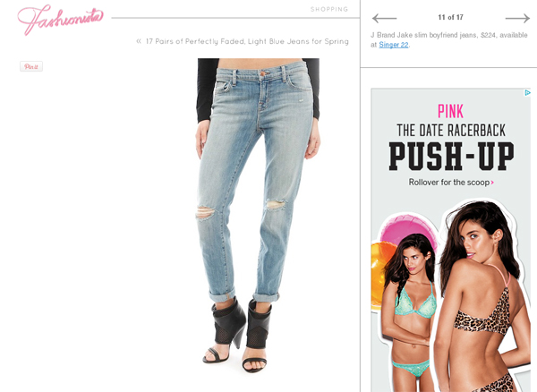
Task: Click the pink PINK brand logo
Action: (451, 111)
